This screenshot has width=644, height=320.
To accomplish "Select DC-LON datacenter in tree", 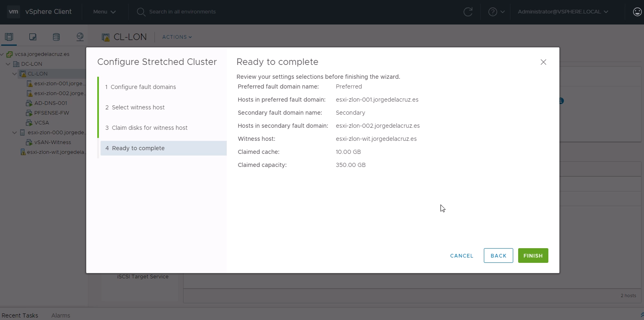I will click(x=31, y=64).
